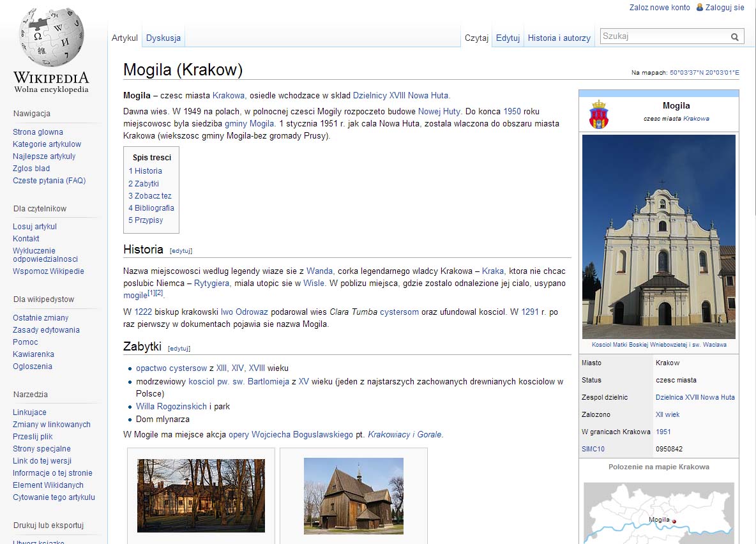Open the Element Wikidanych link
The image size is (756, 544).
pos(49,485)
